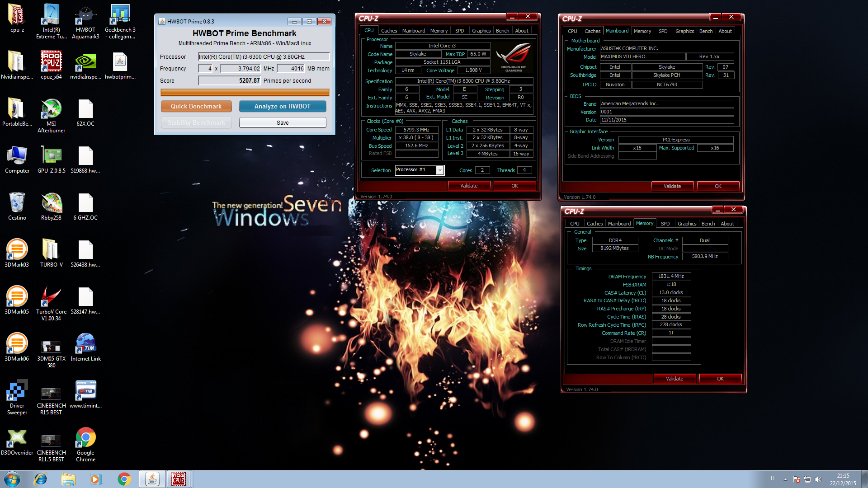
Task: Open Intel(R) Extreme Tuning desktop shortcut
Action: [x=51, y=21]
